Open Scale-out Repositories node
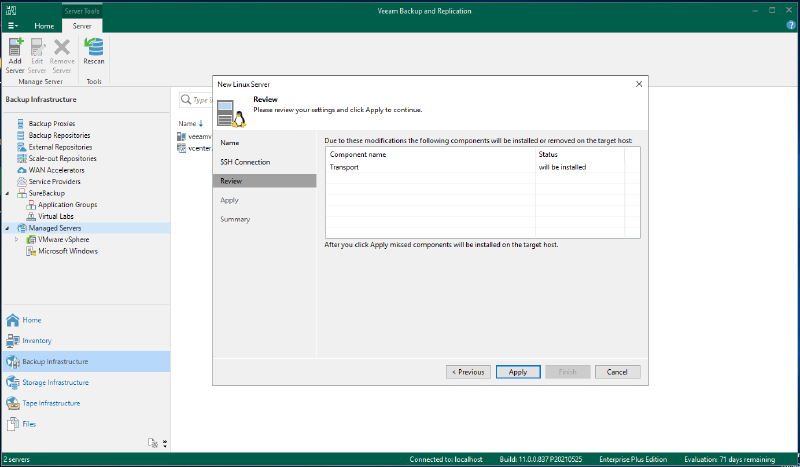This screenshot has height=467, width=800. [x=62, y=158]
